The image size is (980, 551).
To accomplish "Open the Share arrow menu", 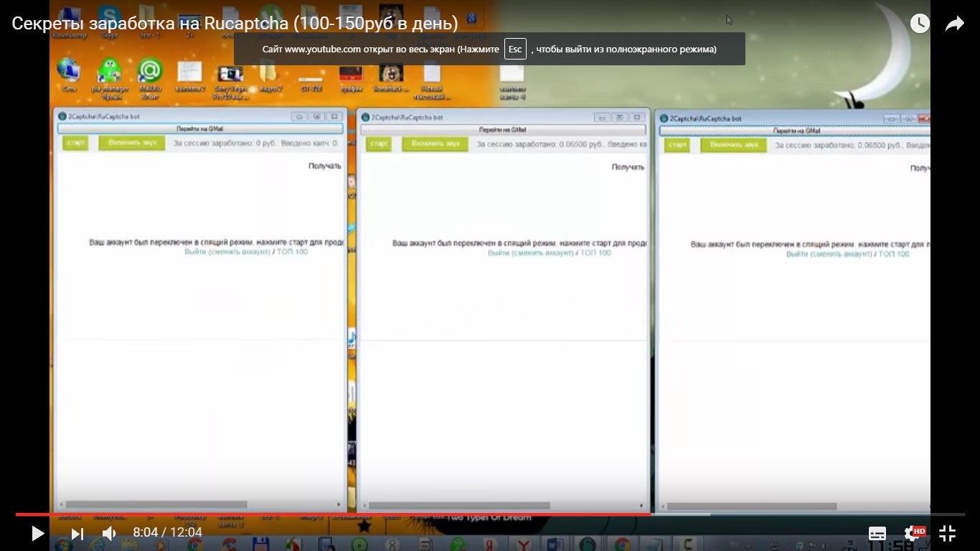I will click(955, 24).
